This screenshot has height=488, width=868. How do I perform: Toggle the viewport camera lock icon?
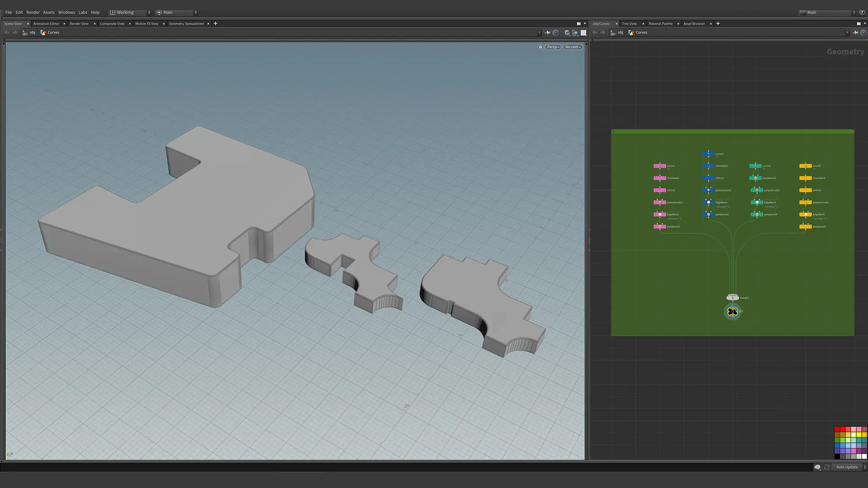tap(540, 47)
